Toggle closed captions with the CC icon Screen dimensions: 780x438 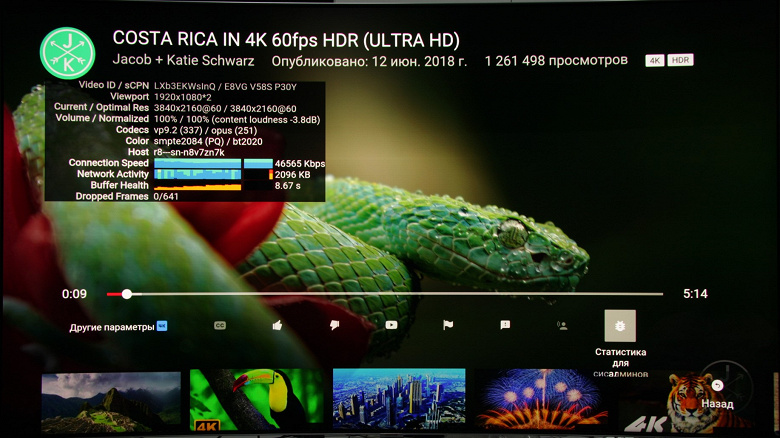click(x=220, y=325)
